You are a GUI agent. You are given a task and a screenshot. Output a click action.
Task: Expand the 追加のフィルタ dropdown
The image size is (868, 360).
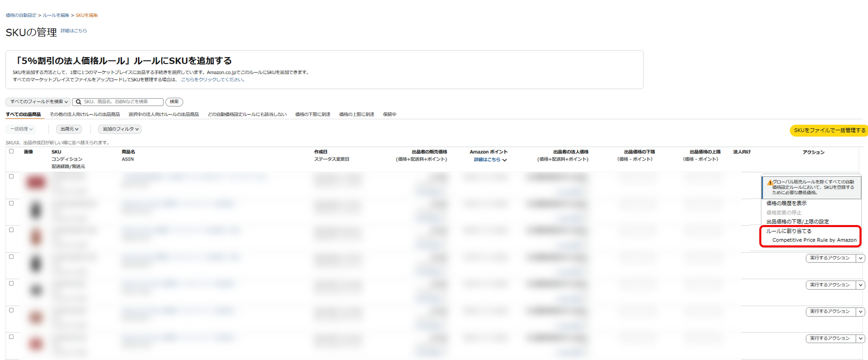point(120,129)
